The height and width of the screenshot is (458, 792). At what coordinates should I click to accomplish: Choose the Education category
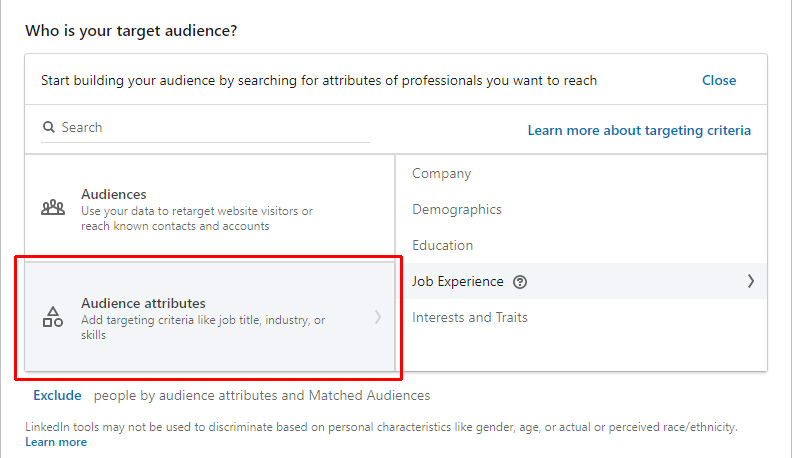click(442, 245)
